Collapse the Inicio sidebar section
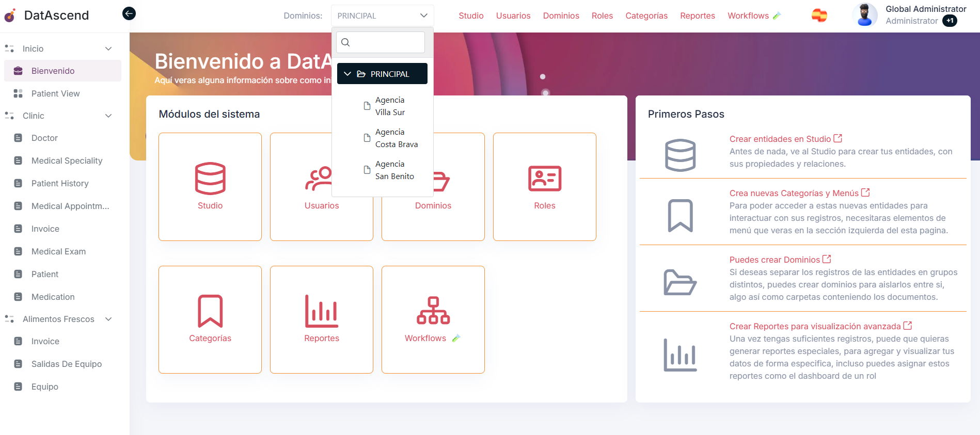The width and height of the screenshot is (980, 435). (x=108, y=49)
